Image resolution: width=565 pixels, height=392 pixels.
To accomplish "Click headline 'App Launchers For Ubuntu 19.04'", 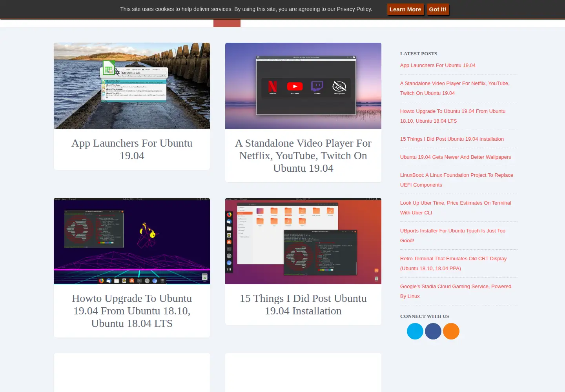I will 132,149.
